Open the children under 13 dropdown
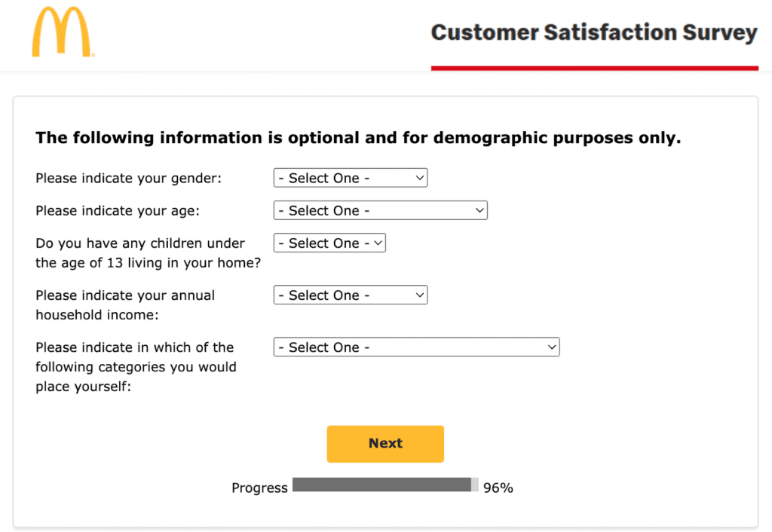772x532 pixels. (329, 243)
